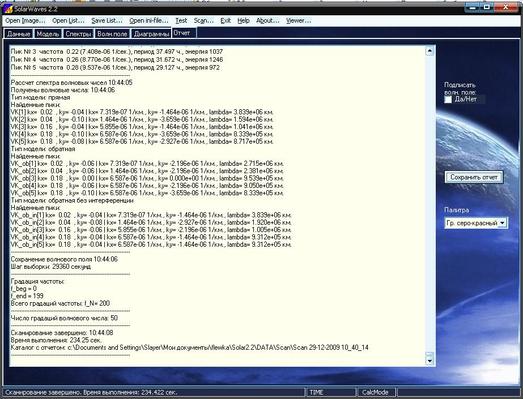
Task: Click the CalcMode status bar panel
Action: coord(375,392)
